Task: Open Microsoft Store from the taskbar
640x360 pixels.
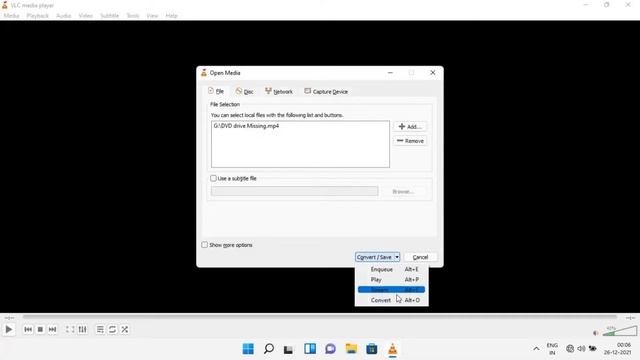Action: click(x=371, y=349)
